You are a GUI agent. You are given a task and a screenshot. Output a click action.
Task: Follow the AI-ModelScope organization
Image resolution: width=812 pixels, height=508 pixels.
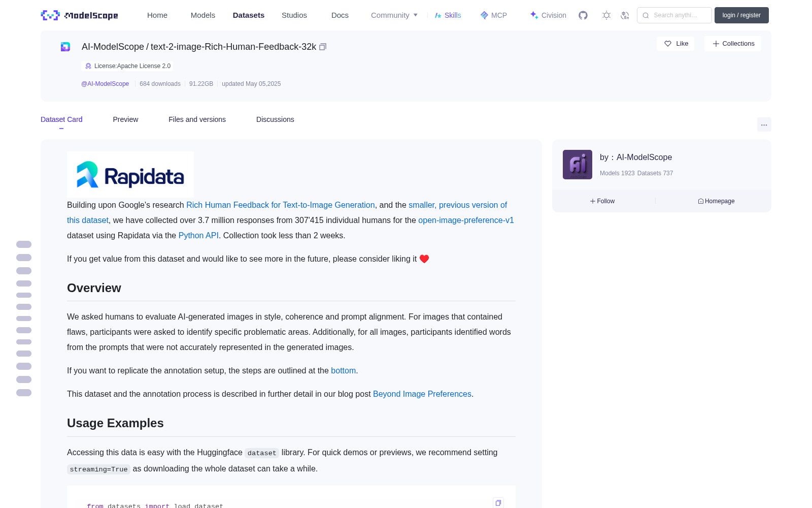[x=602, y=201]
